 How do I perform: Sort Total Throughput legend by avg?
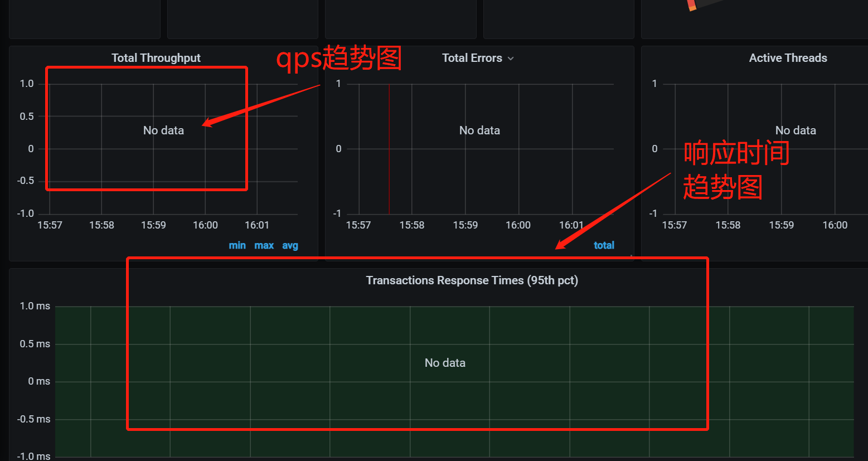[x=290, y=245]
